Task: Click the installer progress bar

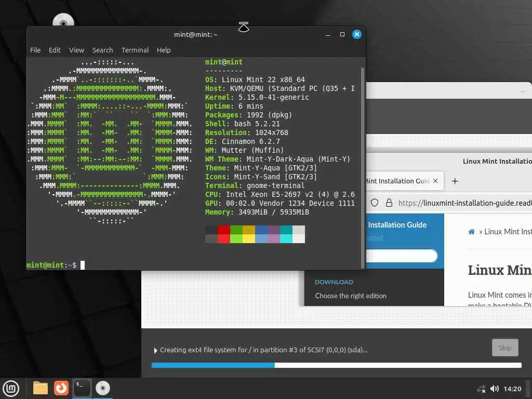Action: point(336,365)
